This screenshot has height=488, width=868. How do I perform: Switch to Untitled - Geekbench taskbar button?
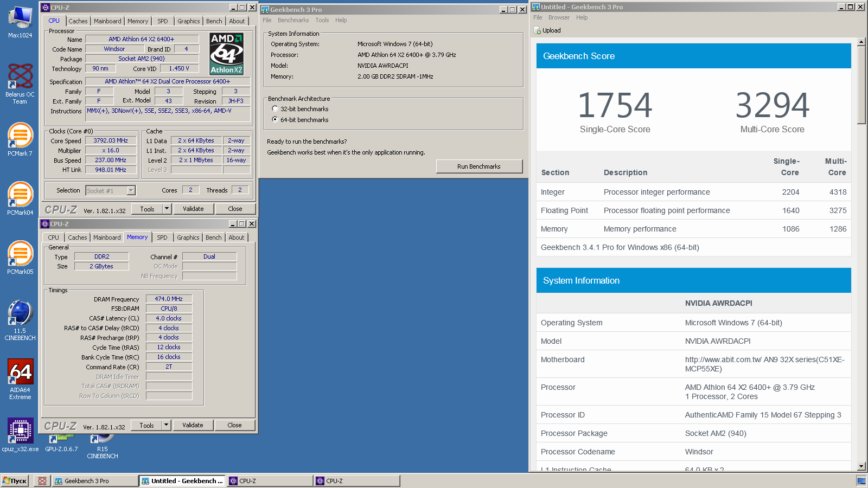[182, 481]
